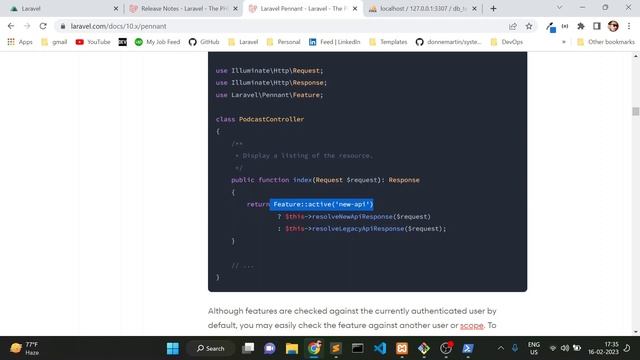Bookmark this page with the star icon

(x=529, y=26)
